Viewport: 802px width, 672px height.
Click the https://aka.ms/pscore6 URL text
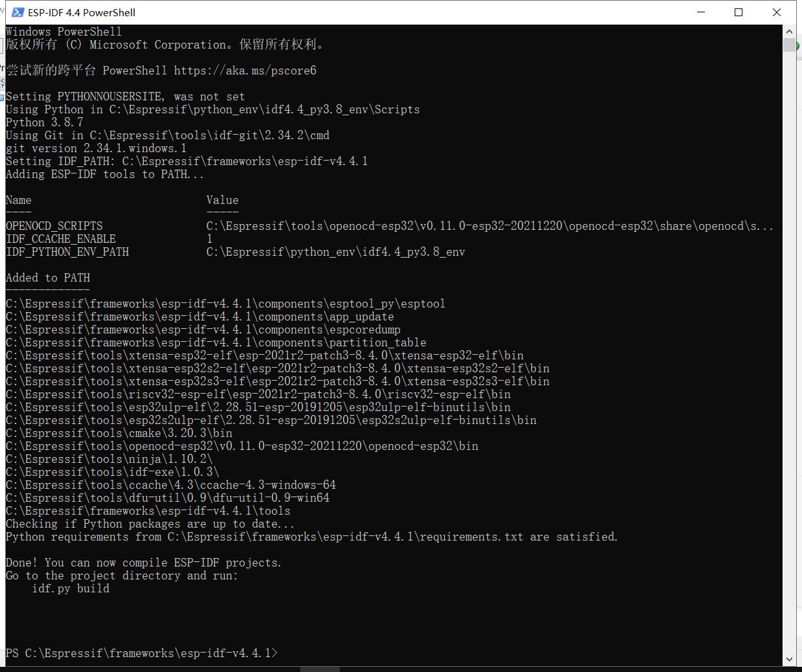pos(245,71)
